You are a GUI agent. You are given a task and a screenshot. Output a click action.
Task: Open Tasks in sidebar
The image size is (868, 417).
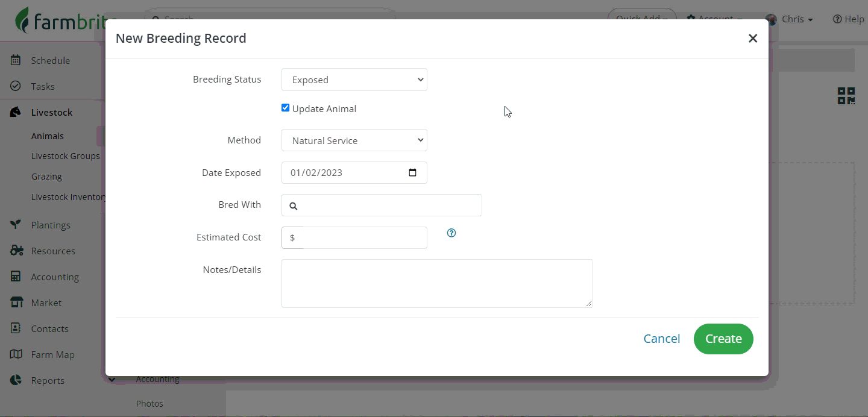[x=43, y=86]
